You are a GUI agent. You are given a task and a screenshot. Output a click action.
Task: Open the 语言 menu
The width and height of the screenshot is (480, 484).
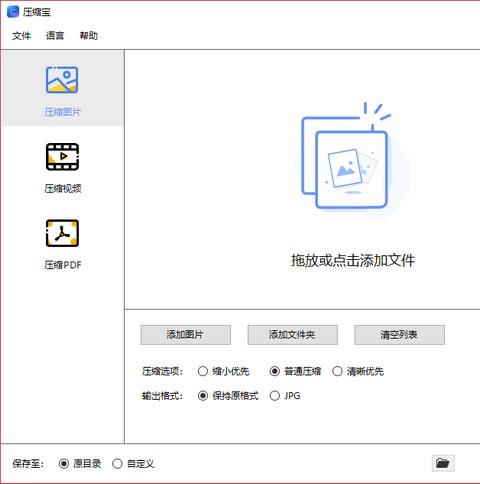[x=55, y=36]
